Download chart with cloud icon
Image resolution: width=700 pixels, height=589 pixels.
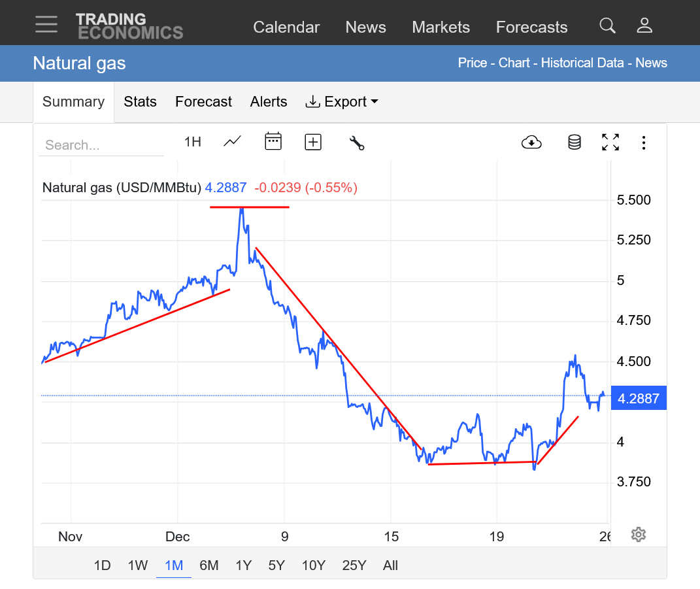point(531,142)
